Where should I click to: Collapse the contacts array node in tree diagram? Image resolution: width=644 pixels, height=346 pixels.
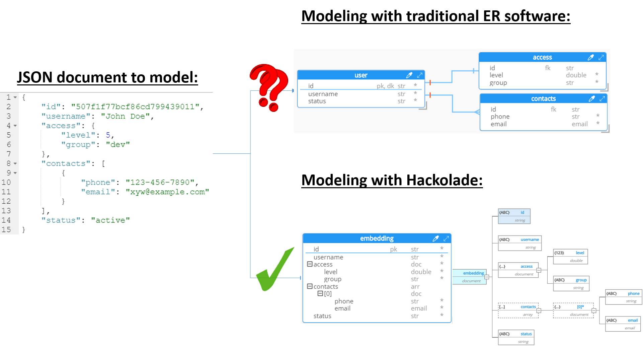click(x=539, y=311)
